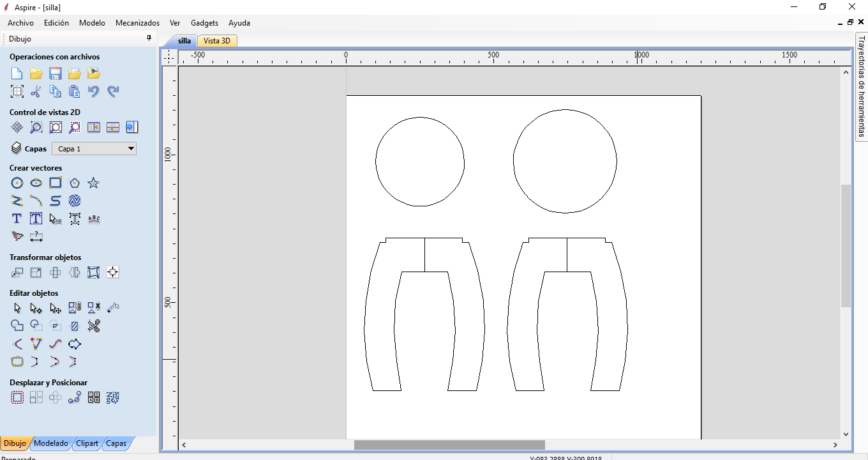Switch to the Vista 3D tab

click(x=217, y=41)
